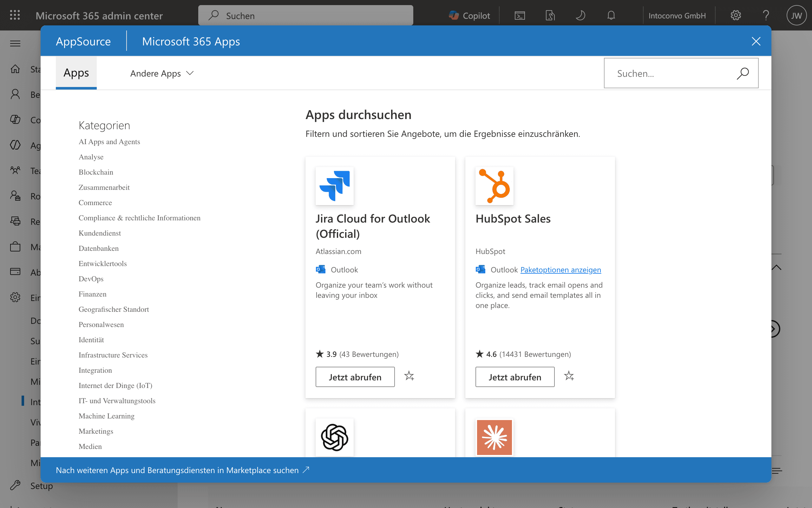The width and height of the screenshot is (812, 508).
Task: Select AI Apps and Agents category
Action: (109, 142)
